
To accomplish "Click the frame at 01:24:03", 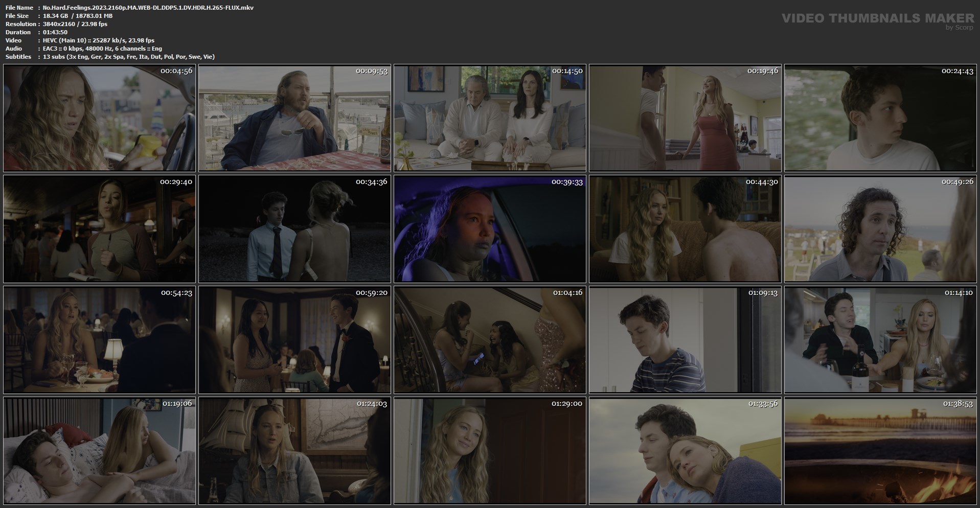I will (294, 451).
